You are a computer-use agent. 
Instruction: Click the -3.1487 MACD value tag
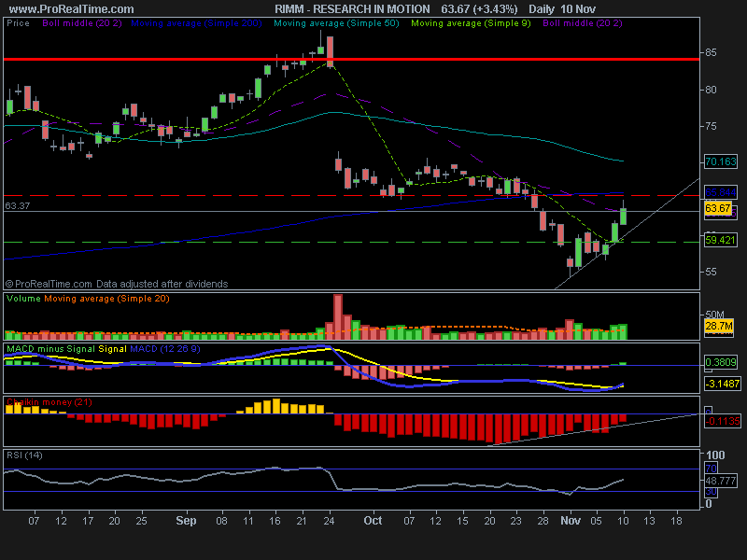[x=723, y=384]
